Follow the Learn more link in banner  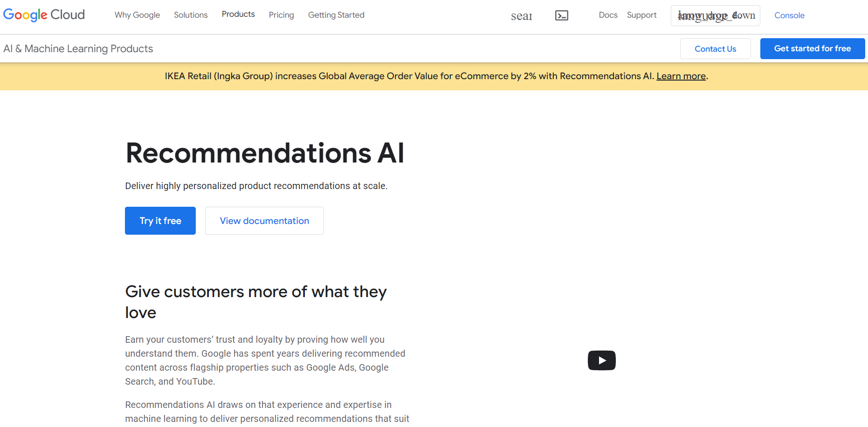click(x=681, y=76)
